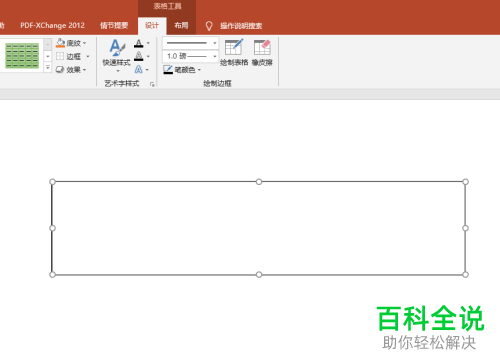This screenshot has height=363, width=500.
Task: Click the table's top-left corner handle
Action: (52, 182)
